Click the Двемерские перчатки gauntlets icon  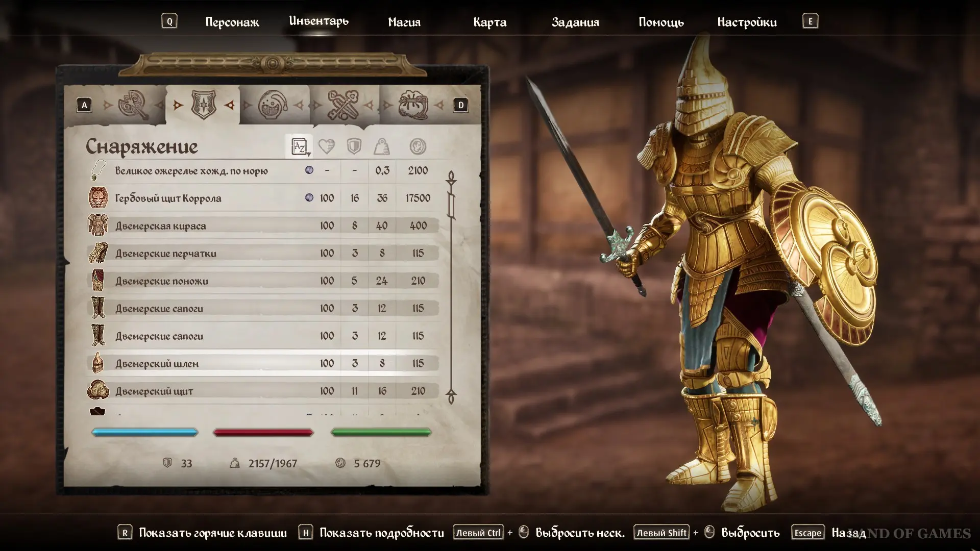click(98, 253)
